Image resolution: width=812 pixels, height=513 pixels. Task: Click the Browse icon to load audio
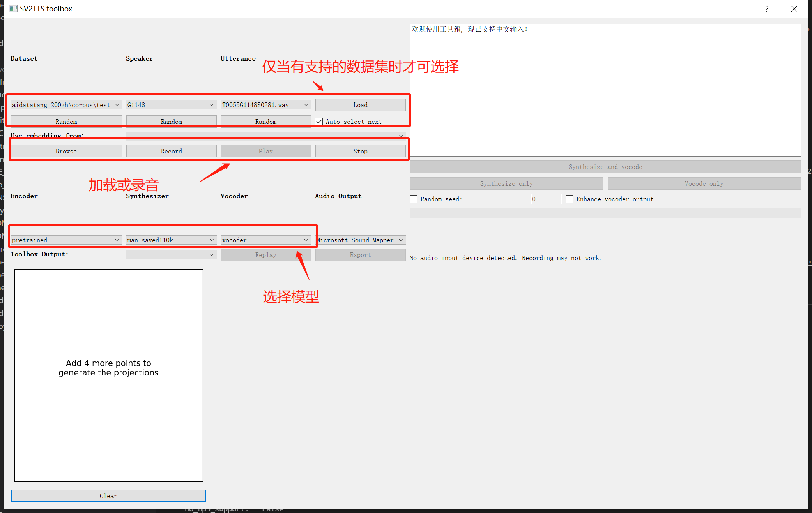(65, 151)
